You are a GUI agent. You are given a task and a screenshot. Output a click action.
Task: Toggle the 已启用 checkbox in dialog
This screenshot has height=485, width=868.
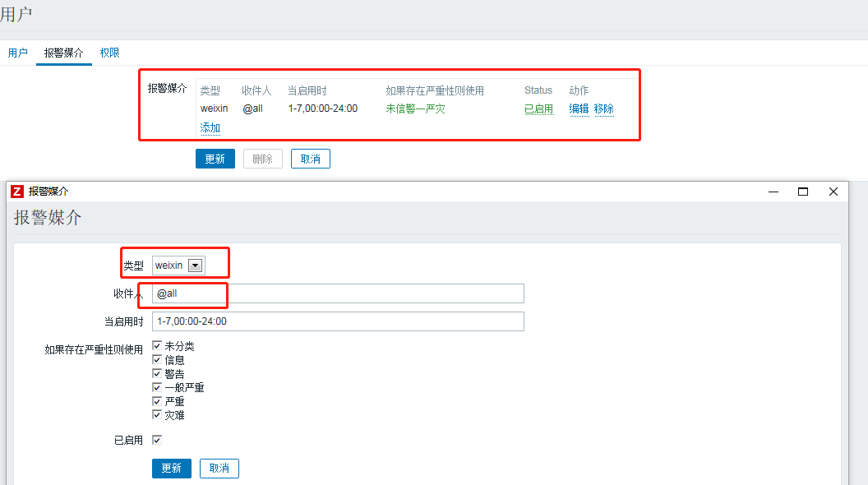[157, 440]
